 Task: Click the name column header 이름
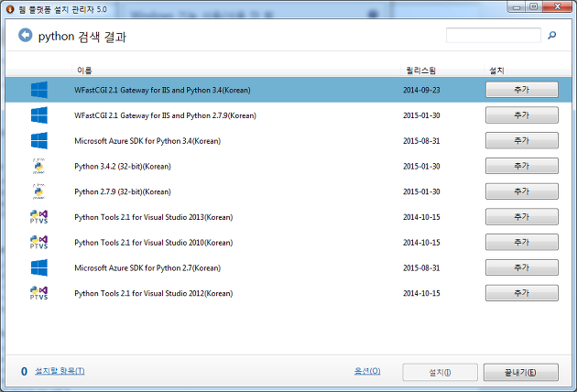pyautogui.click(x=84, y=71)
